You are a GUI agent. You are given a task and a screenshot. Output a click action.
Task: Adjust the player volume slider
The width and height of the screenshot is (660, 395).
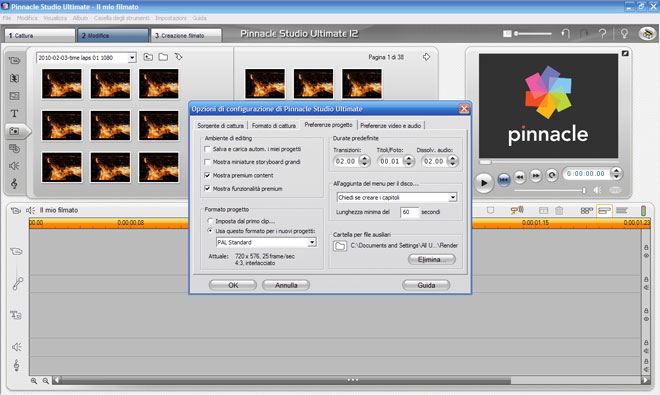point(550,190)
